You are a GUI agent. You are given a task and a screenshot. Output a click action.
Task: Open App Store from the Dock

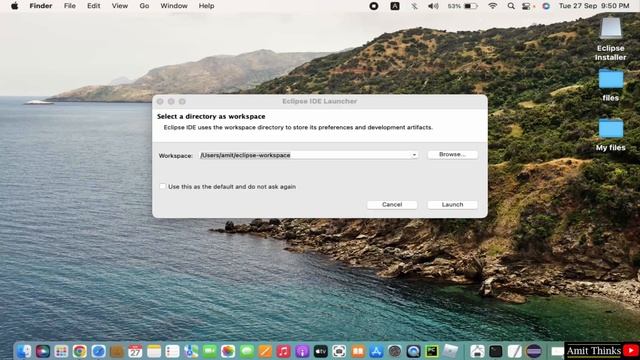[376, 351]
